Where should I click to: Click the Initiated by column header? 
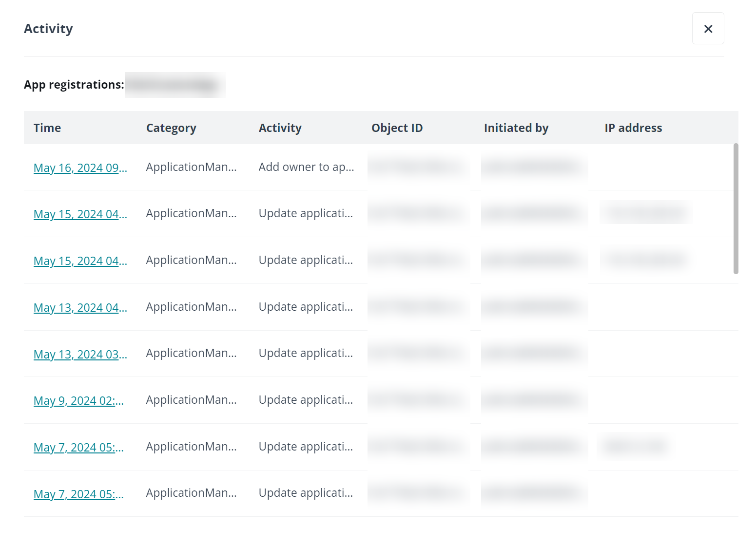[x=516, y=128]
